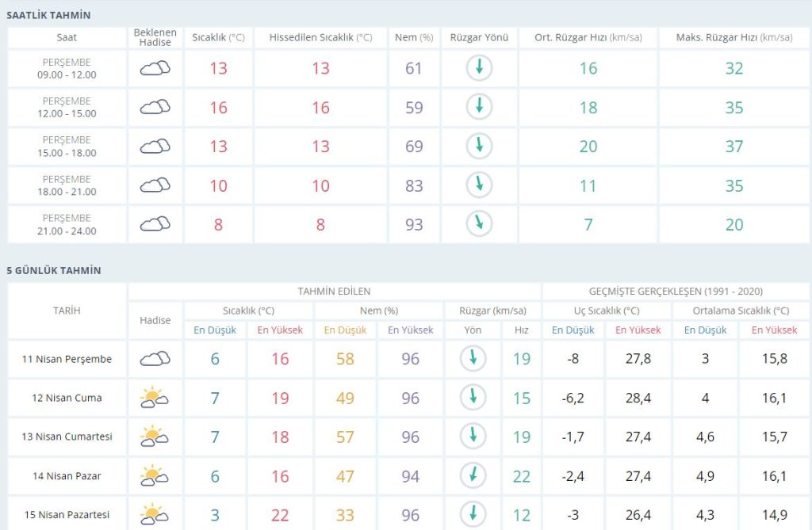Select the Hissedilen Sıcaklık column header
Image resolution: width=812 pixels, height=530 pixels.
point(320,37)
